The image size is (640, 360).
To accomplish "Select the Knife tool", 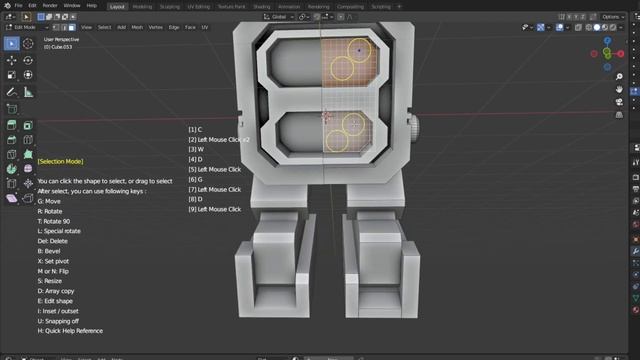I will coord(11,154).
